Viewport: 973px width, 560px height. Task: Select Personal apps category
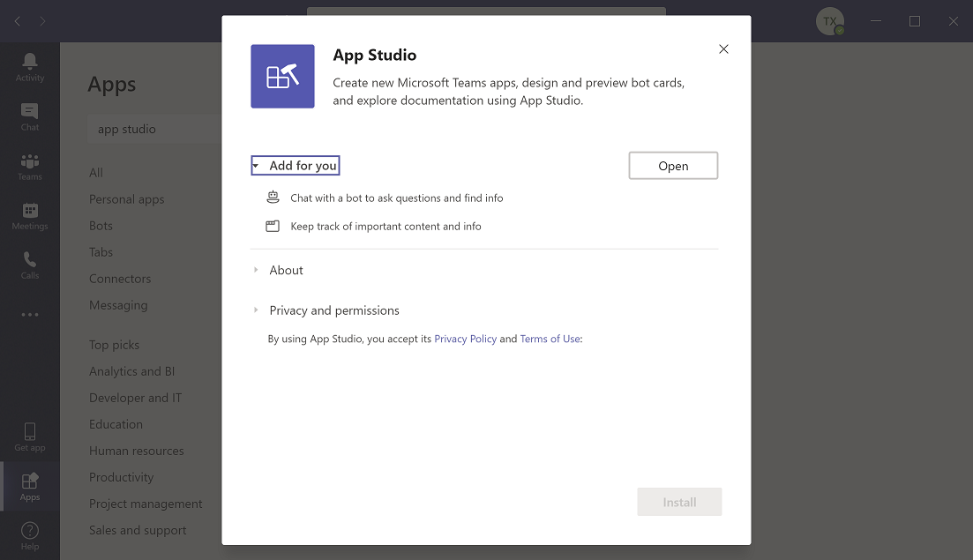[x=127, y=199]
